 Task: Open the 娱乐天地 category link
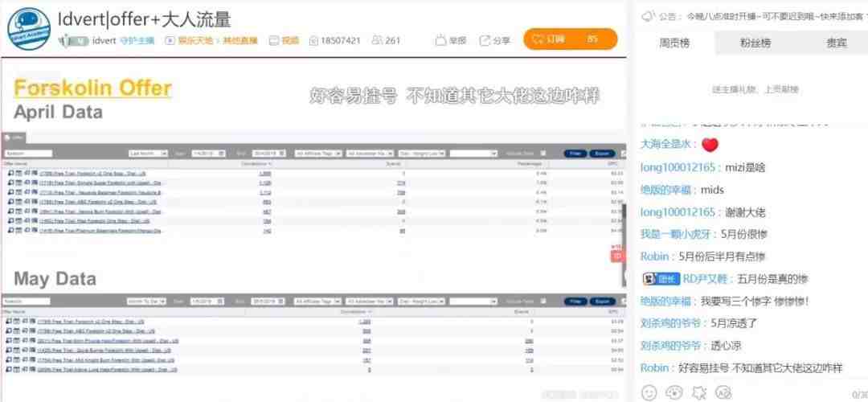(197, 40)
